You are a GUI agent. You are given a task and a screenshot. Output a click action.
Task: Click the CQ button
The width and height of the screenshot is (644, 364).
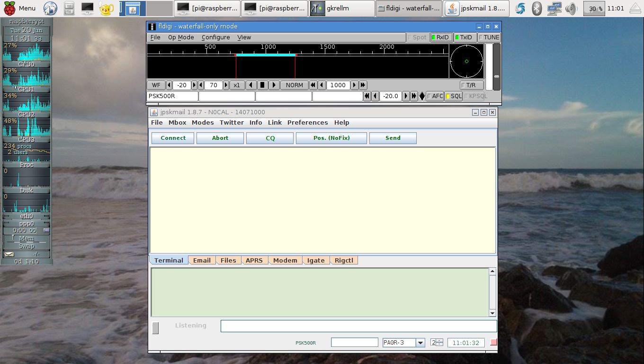coord(270,138)
